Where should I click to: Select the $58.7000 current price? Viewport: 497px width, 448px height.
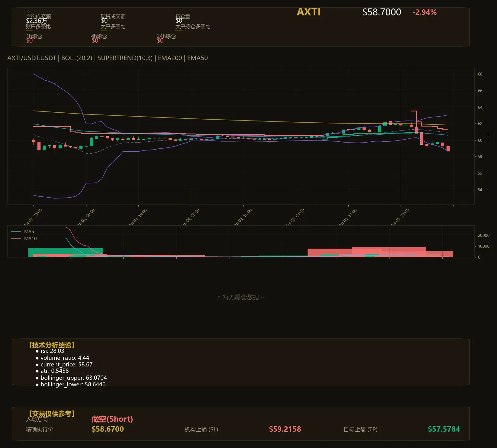pos(382,12)
